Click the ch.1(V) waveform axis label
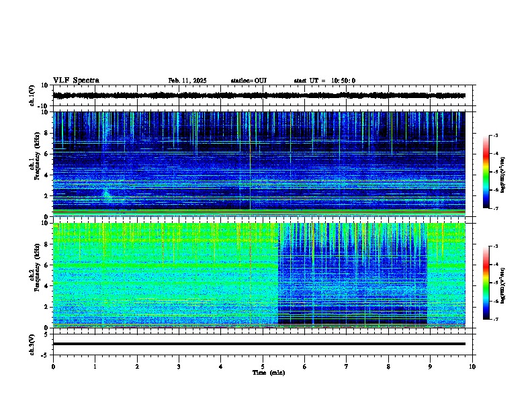Image resolution: width=532 pixels, height=411 pixels. tap(32, 95)
